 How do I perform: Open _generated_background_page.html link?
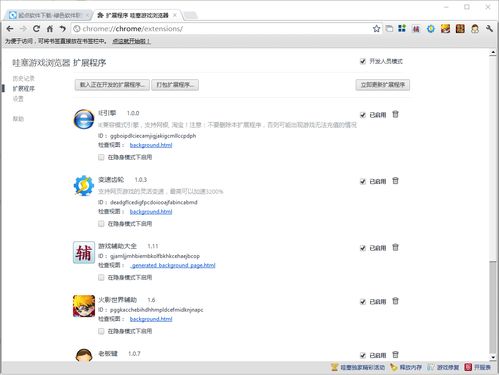(x=173, y=265)
